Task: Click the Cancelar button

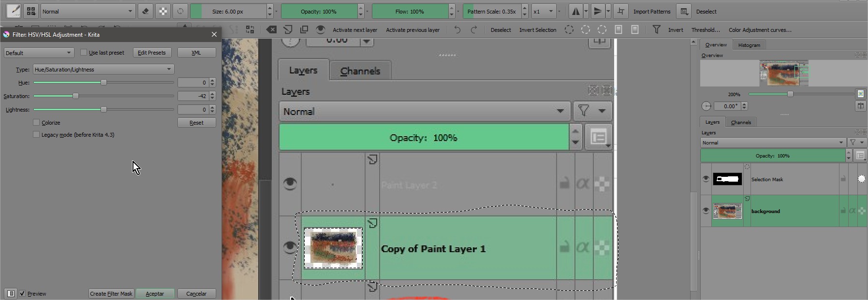Action: [196, 294]
